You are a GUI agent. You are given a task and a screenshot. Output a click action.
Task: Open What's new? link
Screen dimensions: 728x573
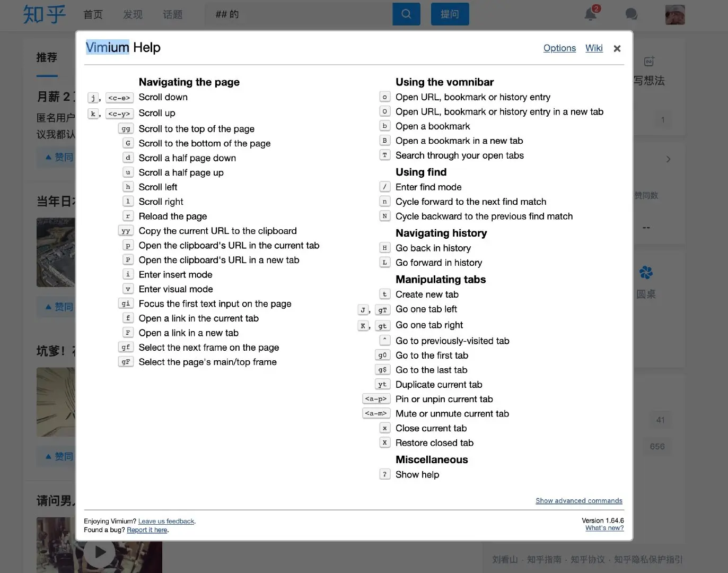pyautogui.click(x=604, y=528)
